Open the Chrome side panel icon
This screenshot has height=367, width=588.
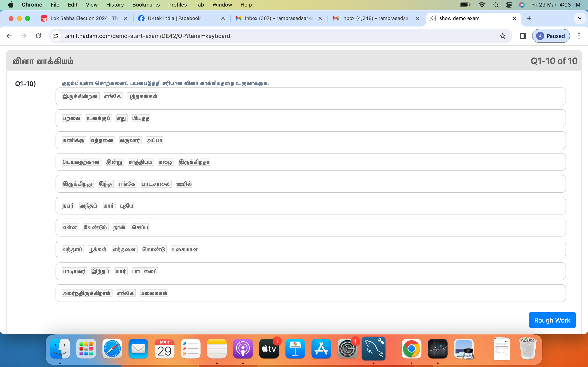tap(523, 36)
